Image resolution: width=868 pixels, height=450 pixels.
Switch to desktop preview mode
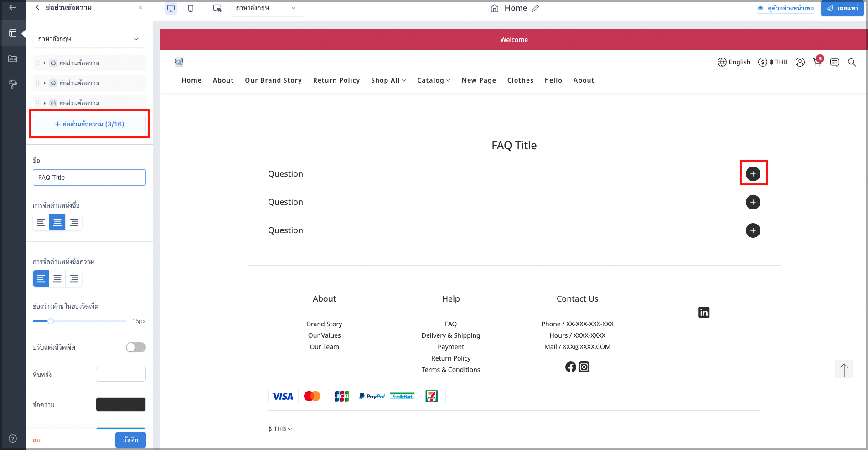[x=171, y=8]
